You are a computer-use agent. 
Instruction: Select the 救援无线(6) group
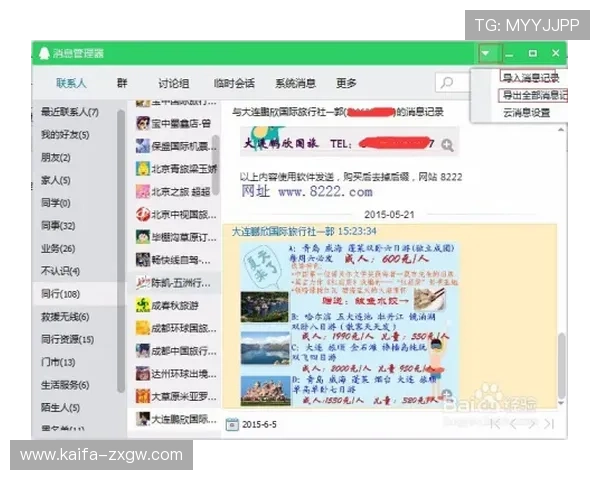[65, 317]
